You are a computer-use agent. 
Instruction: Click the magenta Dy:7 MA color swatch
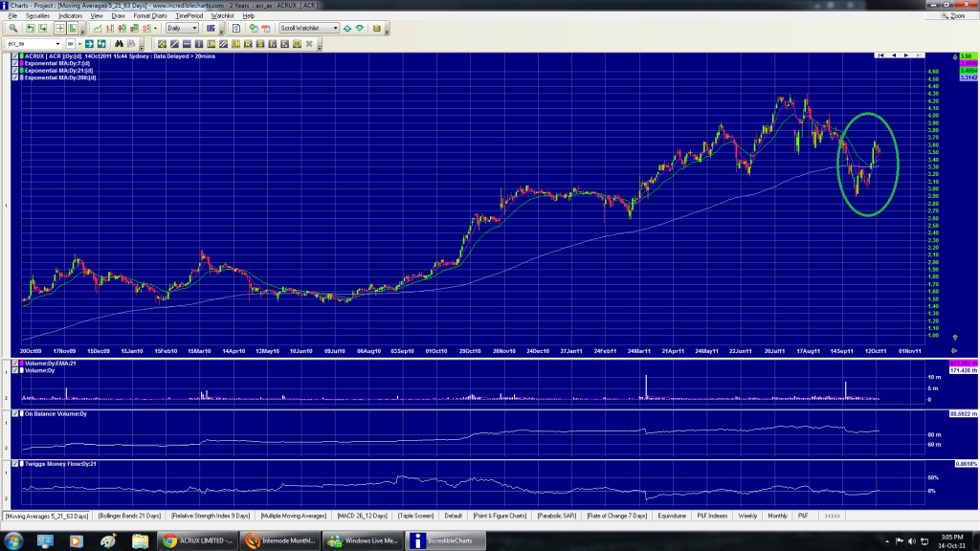(x=23, y=63)
